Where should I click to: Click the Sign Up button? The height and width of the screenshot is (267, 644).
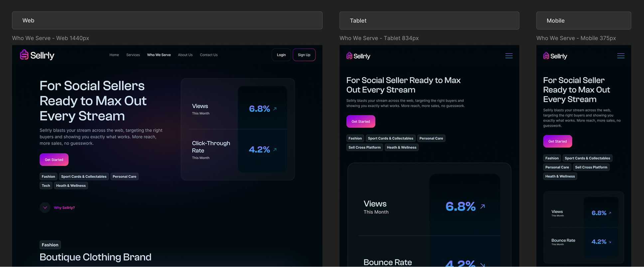point(304,55)
